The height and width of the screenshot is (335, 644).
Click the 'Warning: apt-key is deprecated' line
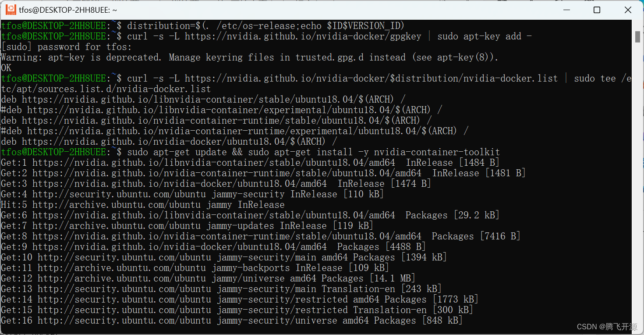(x=250, y=57)
